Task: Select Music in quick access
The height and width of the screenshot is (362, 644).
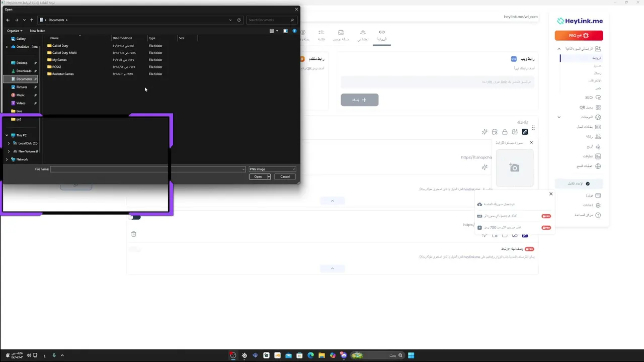Action: pos(20,95)
